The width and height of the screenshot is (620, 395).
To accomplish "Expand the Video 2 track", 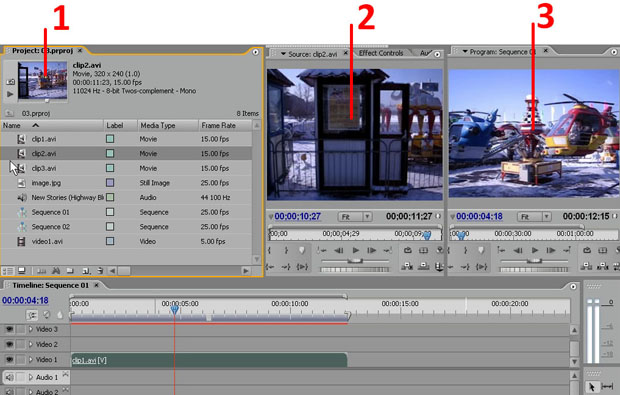I will [x=31, y=344].
